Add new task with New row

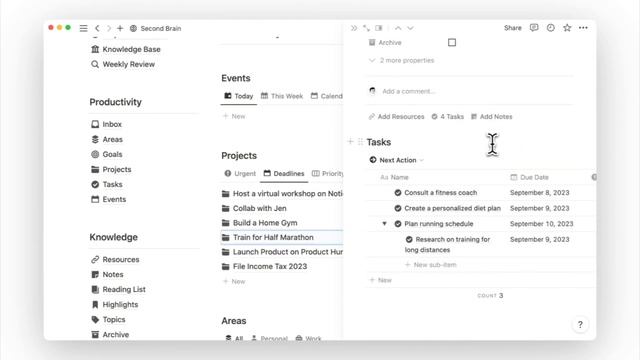[380, 280]
